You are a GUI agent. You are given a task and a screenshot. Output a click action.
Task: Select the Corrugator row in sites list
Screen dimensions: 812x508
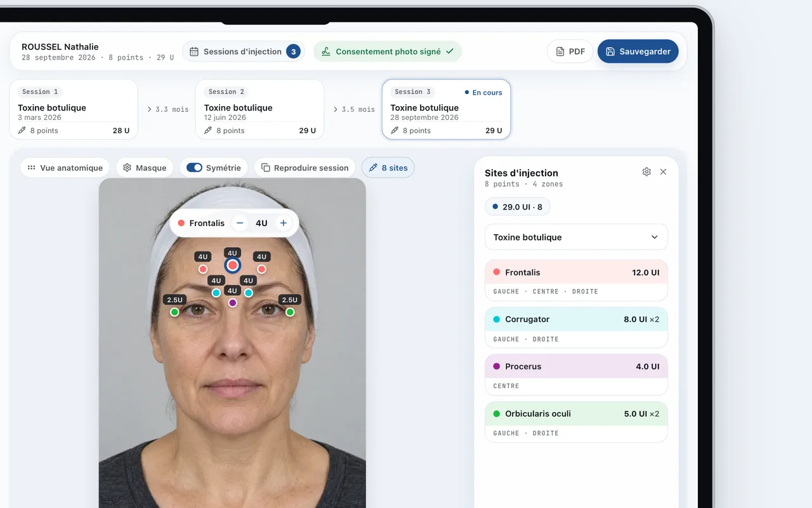(576, 327)
